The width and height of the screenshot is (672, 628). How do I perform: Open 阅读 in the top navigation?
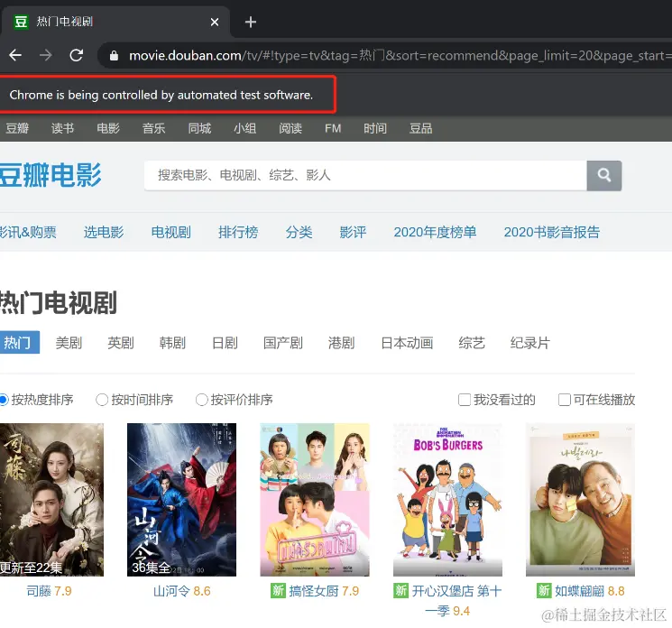pos(290,128)
